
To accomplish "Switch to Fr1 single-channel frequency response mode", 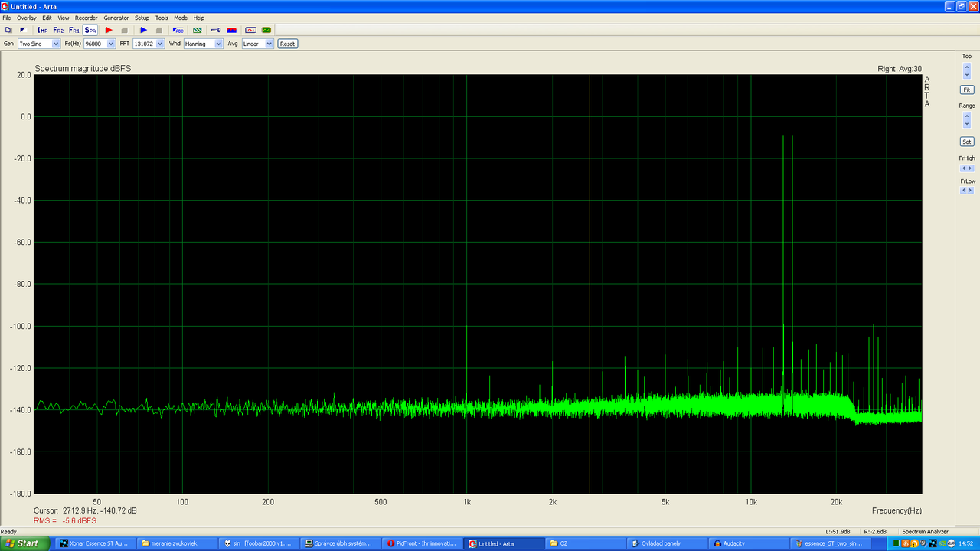I will click(x=74, y=30).
